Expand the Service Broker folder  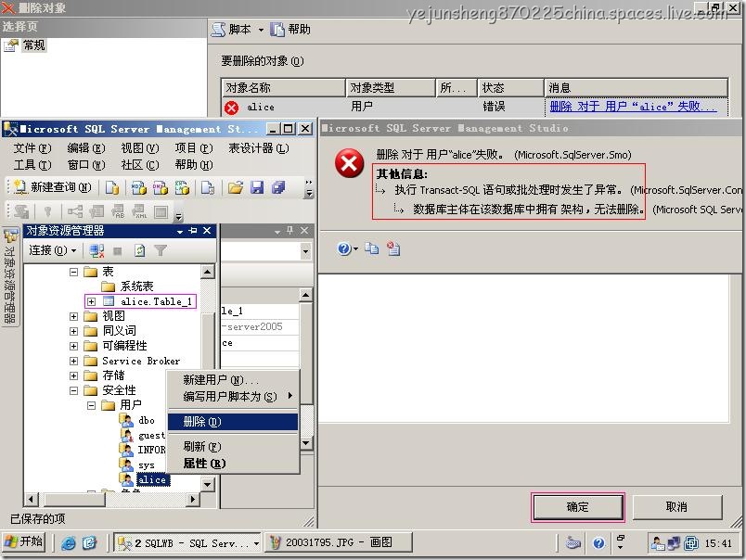tap(73, 361)
